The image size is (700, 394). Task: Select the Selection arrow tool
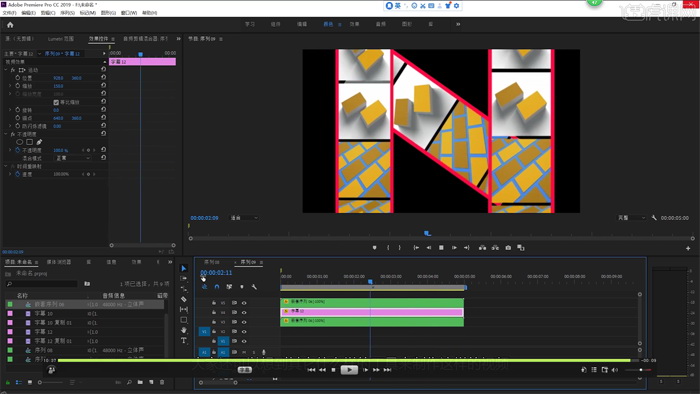coord(183,268)
